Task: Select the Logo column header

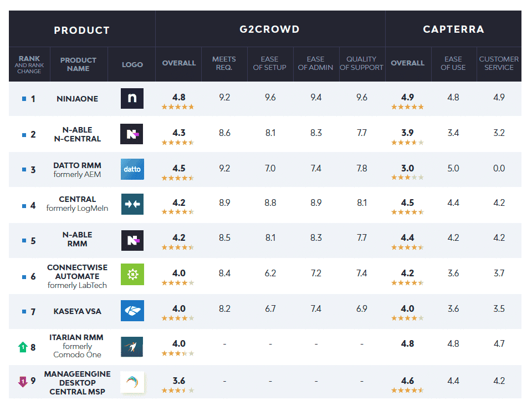Action: [132, 64]
